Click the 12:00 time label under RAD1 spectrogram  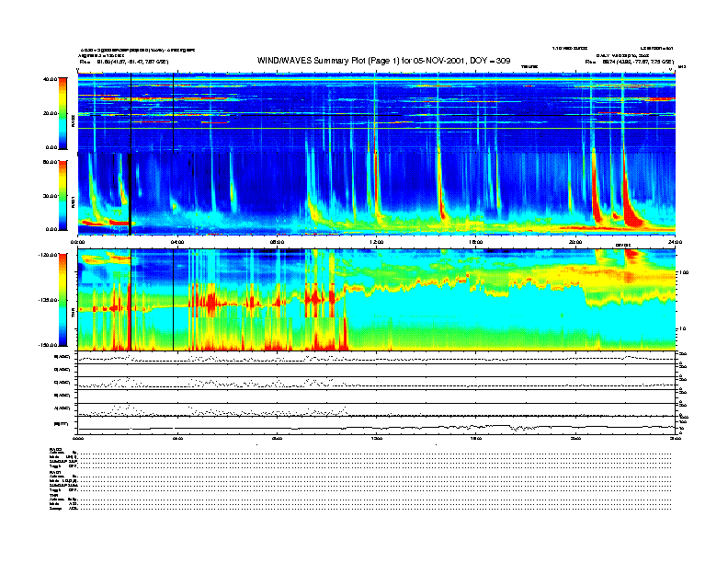377,242
